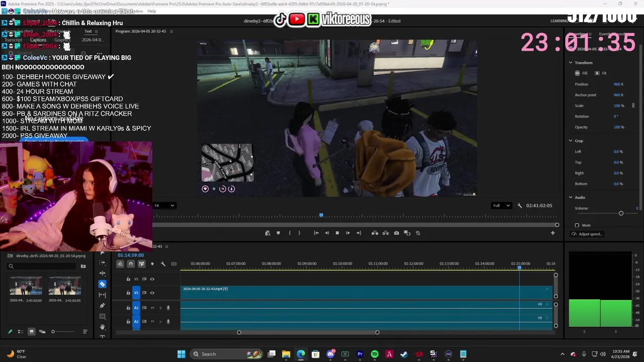Open the timeline sequence panel menu
This screenshot has width=644, height=362.
pyautogui.click(x=167, y=246)
